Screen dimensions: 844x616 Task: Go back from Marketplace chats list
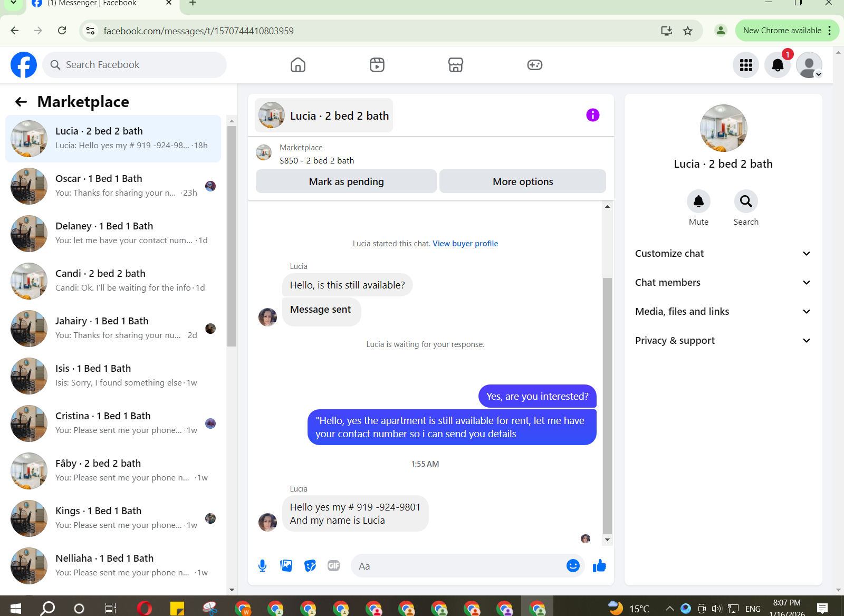(21, 102)
